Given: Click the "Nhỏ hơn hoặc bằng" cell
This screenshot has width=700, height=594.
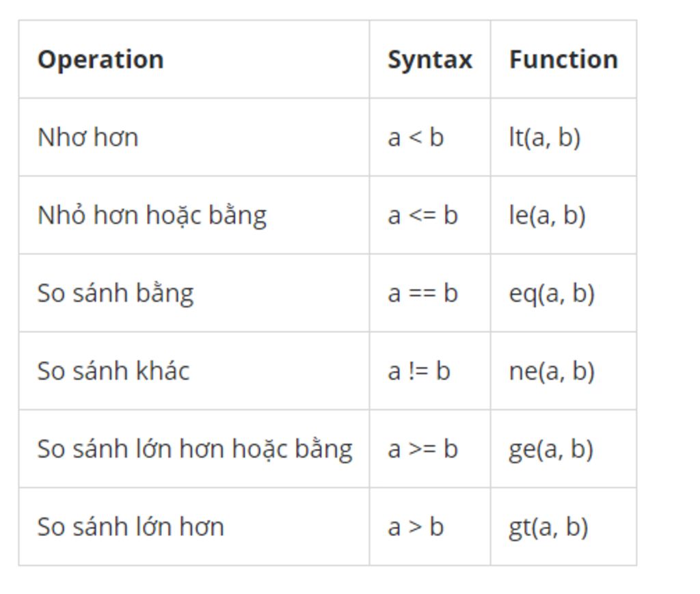Looking at the screenshot, I should pos(152,215).
